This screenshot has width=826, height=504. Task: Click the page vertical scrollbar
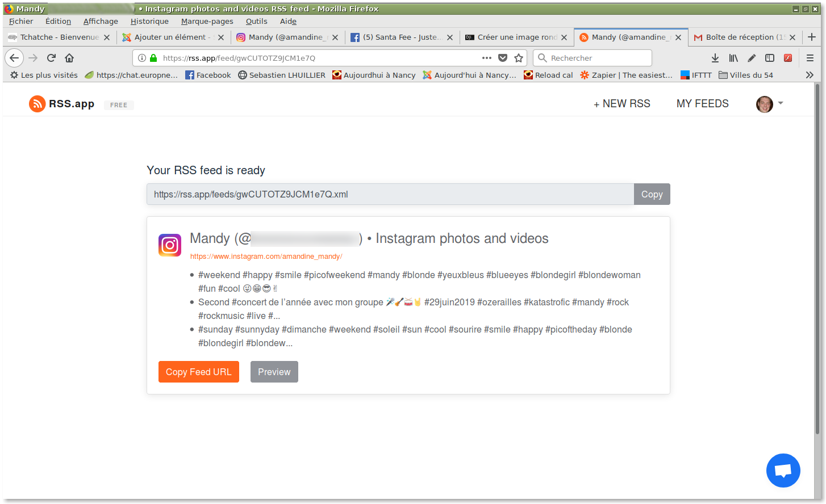[x=817, y=259]
